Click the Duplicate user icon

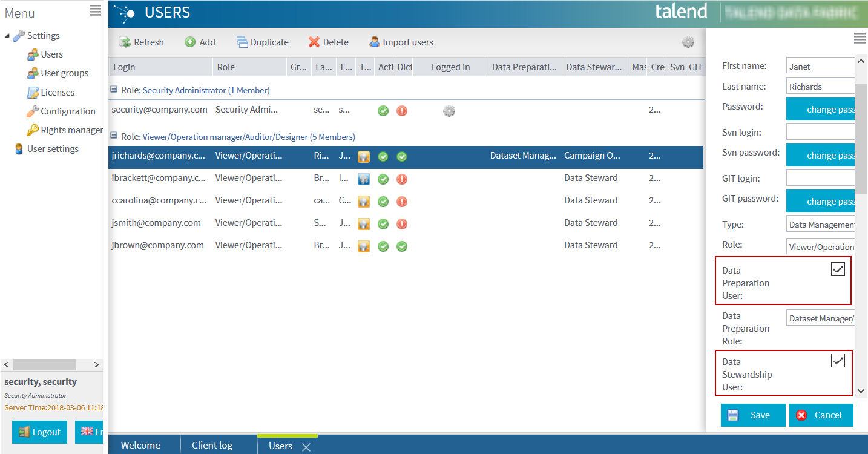[x=242, y=42]
